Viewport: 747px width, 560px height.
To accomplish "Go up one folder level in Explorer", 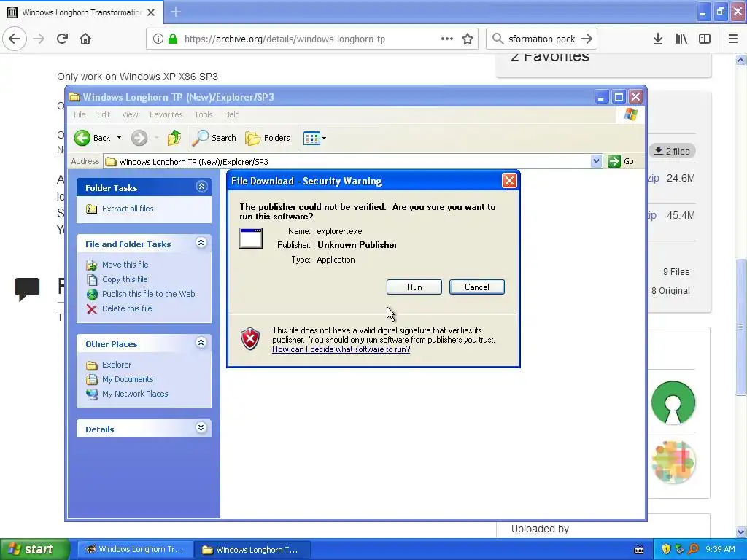I will click(174, 138).
